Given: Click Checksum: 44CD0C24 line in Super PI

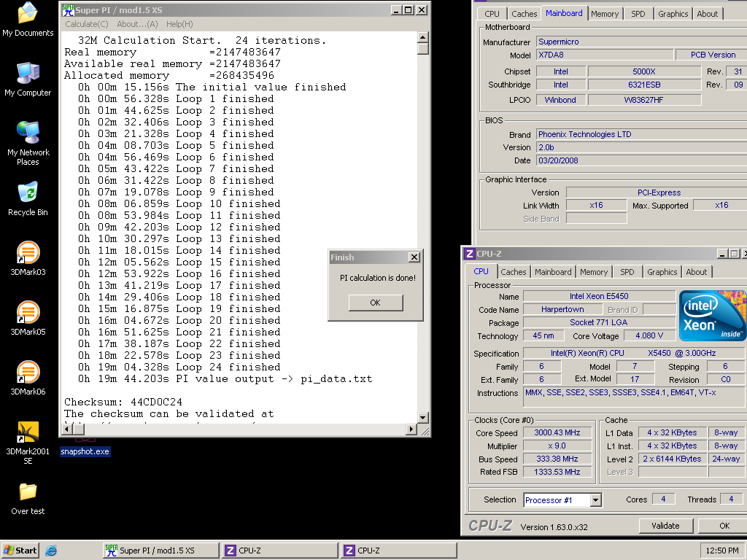Looking at the screenshot, I should coord(123,402).
